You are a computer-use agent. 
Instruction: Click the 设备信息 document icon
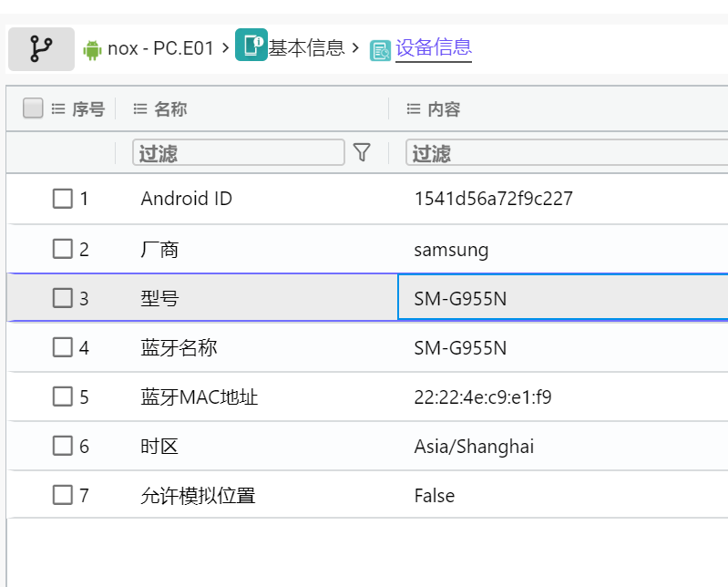coord(380,51)
